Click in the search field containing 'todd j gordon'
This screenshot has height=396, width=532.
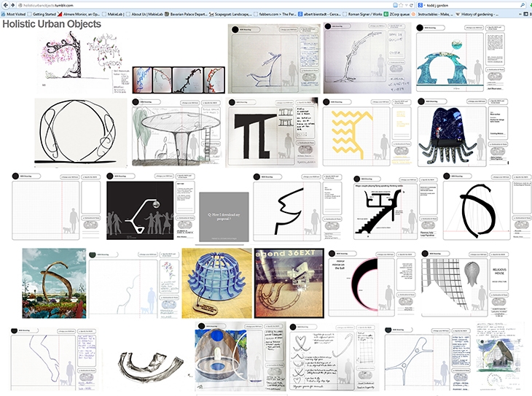click(472, 5)
